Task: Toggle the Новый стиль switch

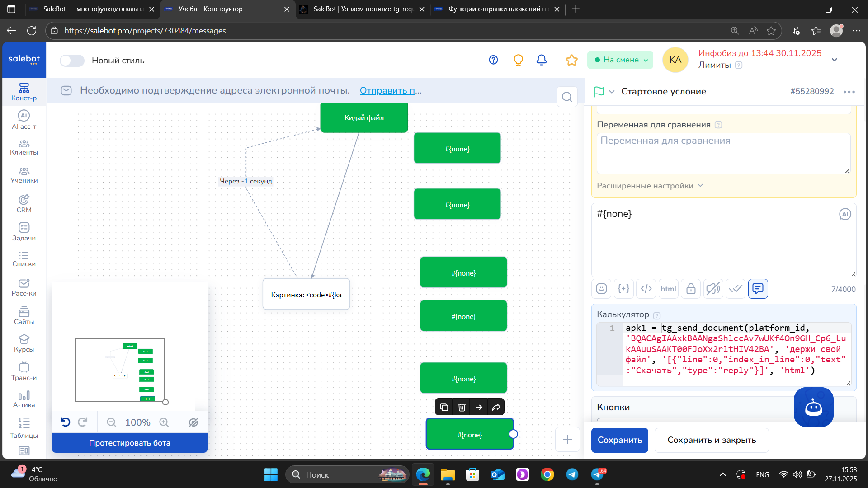Action: tap(72, 61)
